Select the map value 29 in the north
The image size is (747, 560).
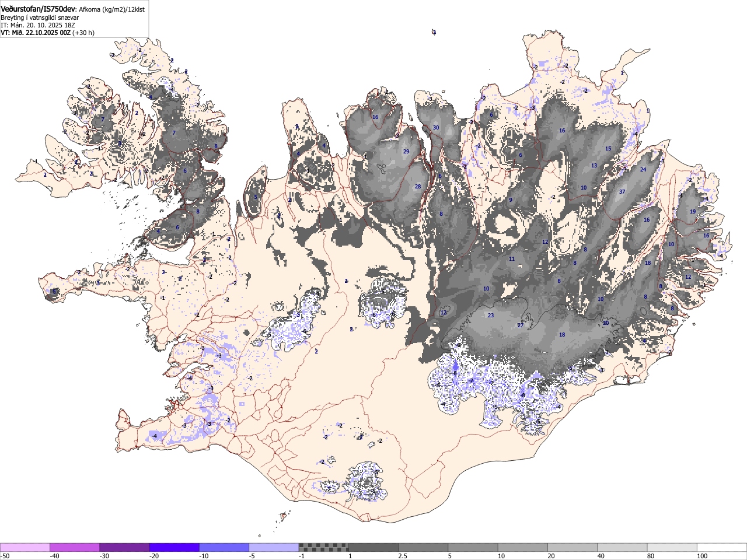pos(406,152)
